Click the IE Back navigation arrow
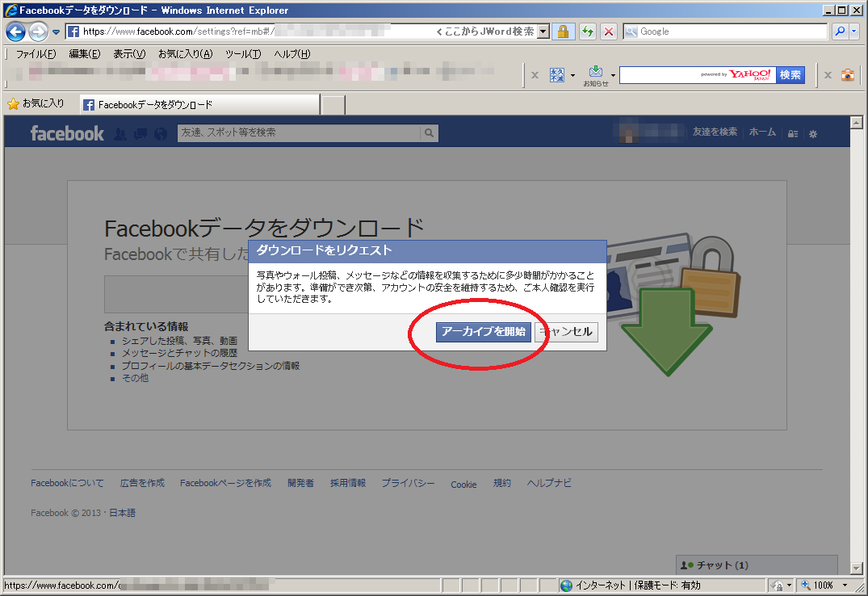868x596 pixels. point(15,31)
